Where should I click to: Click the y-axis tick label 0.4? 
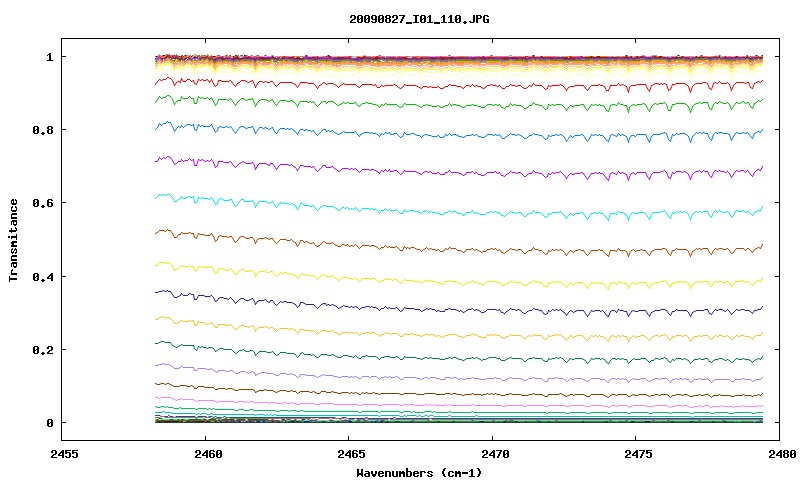coord(43,276)
